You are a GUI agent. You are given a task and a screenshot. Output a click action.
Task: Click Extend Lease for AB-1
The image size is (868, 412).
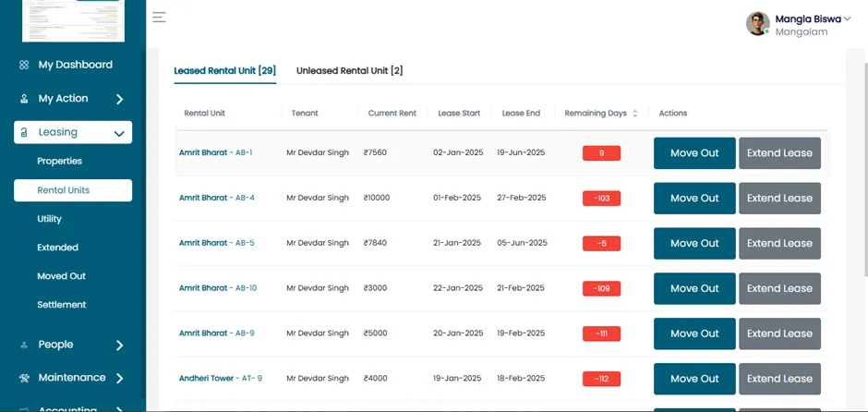(x=779, y=152)
